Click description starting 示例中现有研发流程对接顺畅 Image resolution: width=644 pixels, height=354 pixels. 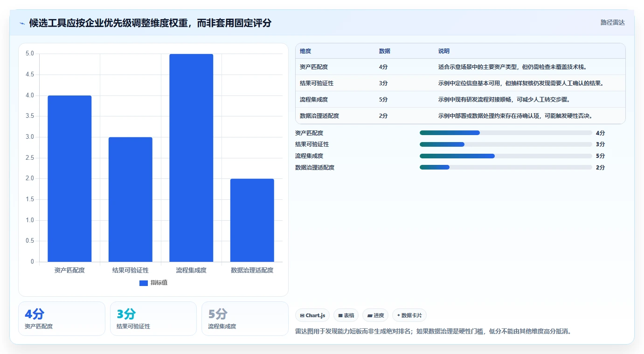[504, 100]
